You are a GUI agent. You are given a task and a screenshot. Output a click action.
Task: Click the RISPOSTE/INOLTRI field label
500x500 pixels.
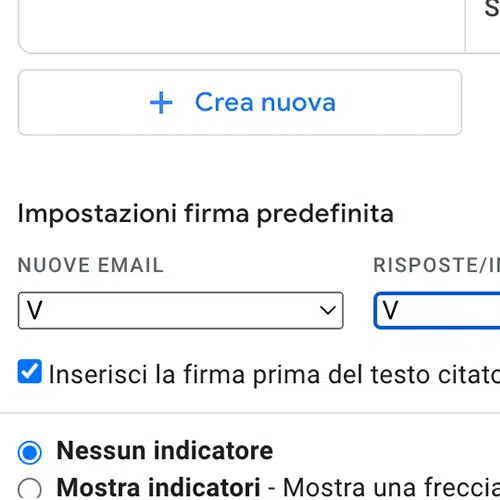[x=437, y=265]
